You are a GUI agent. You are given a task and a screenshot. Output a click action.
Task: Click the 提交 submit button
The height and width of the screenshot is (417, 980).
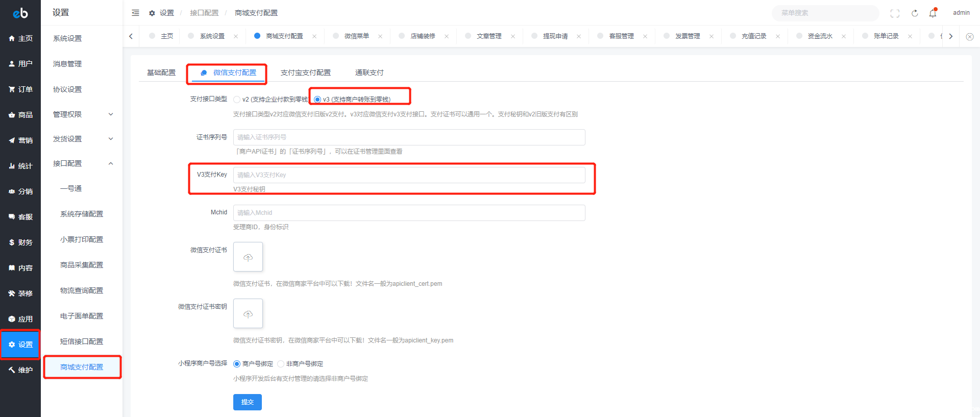[x=248, y=402]
